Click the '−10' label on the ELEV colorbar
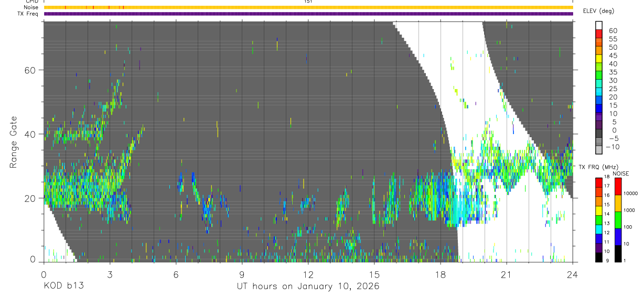 click(x=612, y=147)
